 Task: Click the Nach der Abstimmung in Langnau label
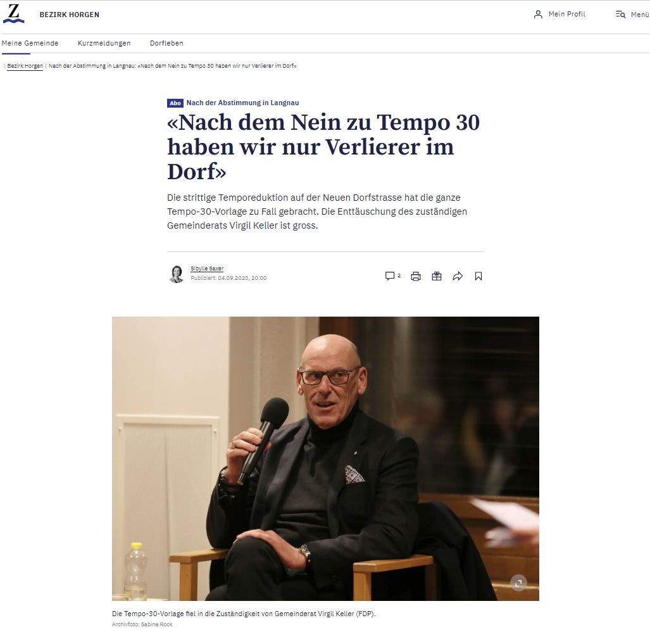(x=242, y=103)
